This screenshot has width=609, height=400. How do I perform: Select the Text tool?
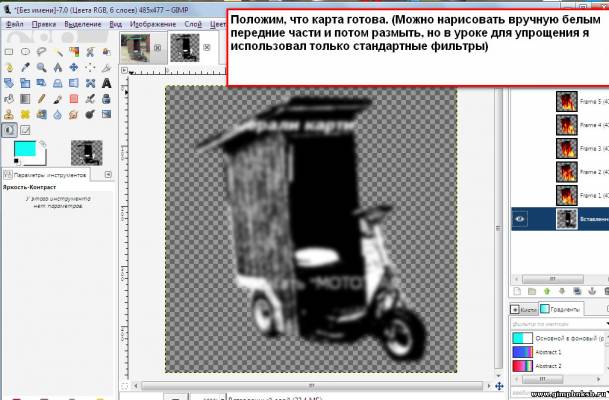(x=106, y=83)
